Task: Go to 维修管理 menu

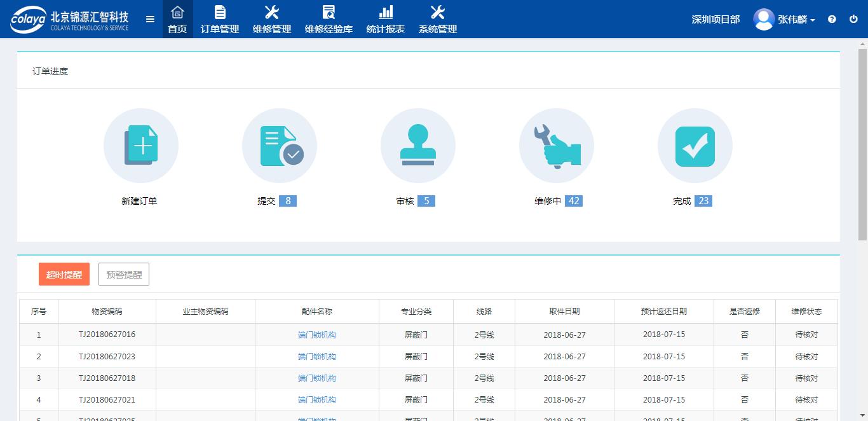Action: [x=272, y=19]
